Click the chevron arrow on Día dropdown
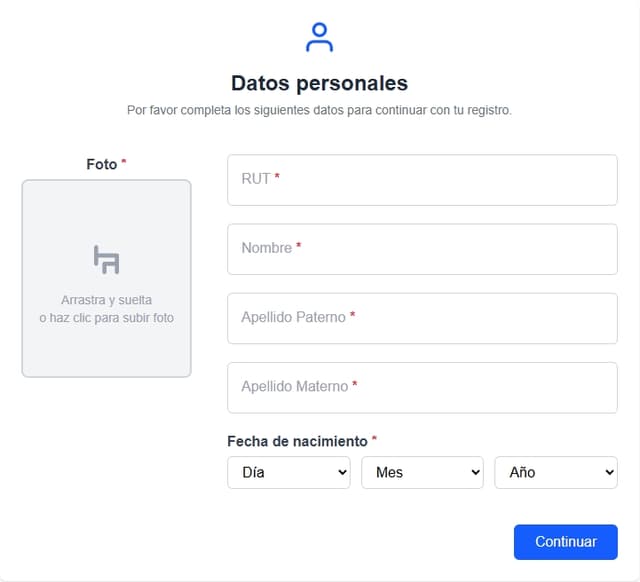This screenshot has width=640, height=582. tap(342, 472)
